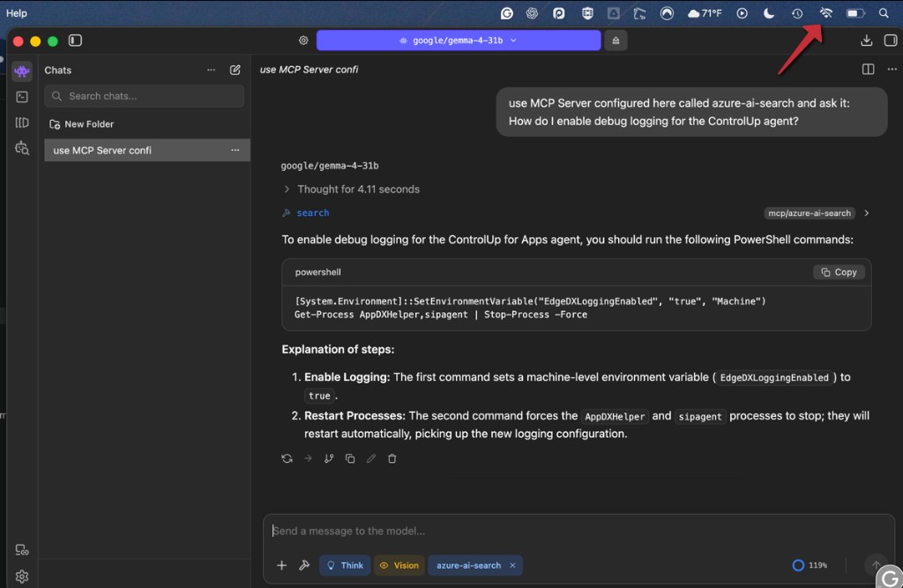Click the Search chats field
Viewport: 903px width, 588px height.
(144, 96)
